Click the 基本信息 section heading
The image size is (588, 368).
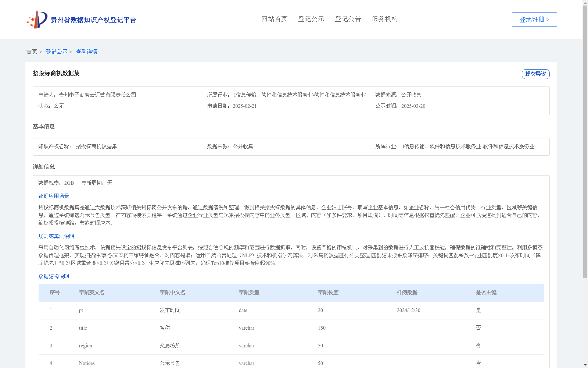[44, 127]
